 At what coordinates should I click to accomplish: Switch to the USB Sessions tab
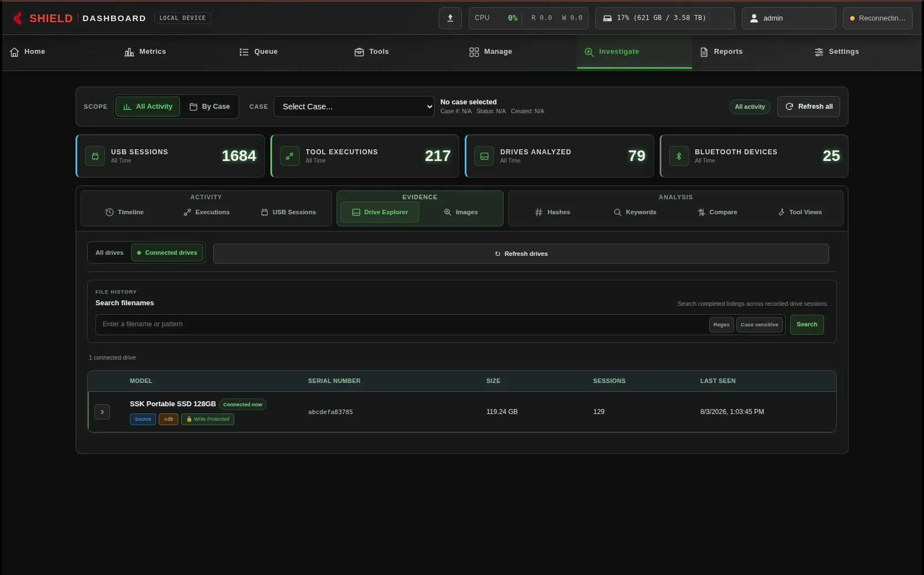(x=289, y=212)
